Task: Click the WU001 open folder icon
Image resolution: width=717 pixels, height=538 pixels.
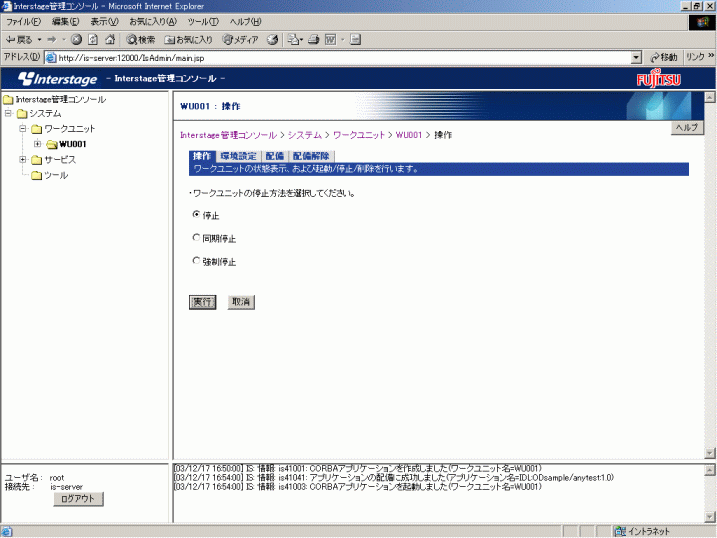Action: [52, 144]
